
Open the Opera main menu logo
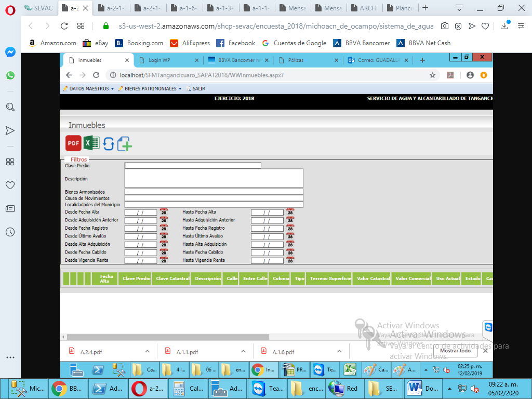coord(10,10)
